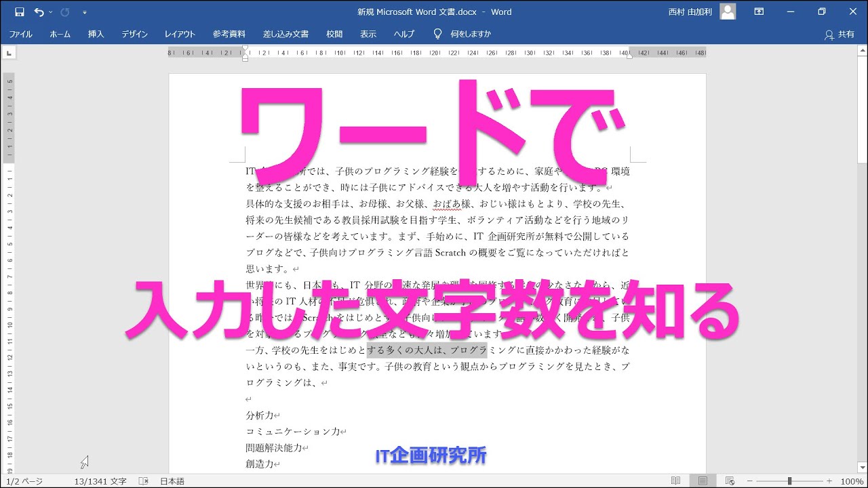Open the ファイル tab
The height and width of the screenshot is (488, 868).
(x=20, y=34)
